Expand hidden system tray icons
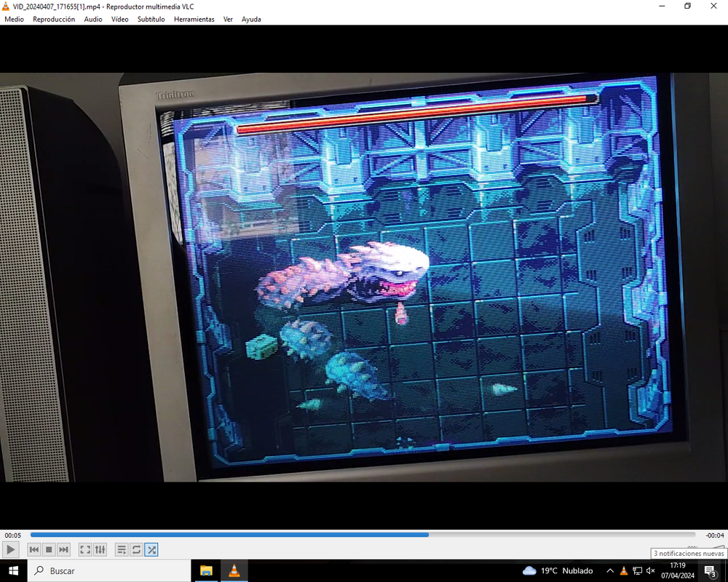The width and height of the screenshot is (728, 582). [x=610, y=571]
